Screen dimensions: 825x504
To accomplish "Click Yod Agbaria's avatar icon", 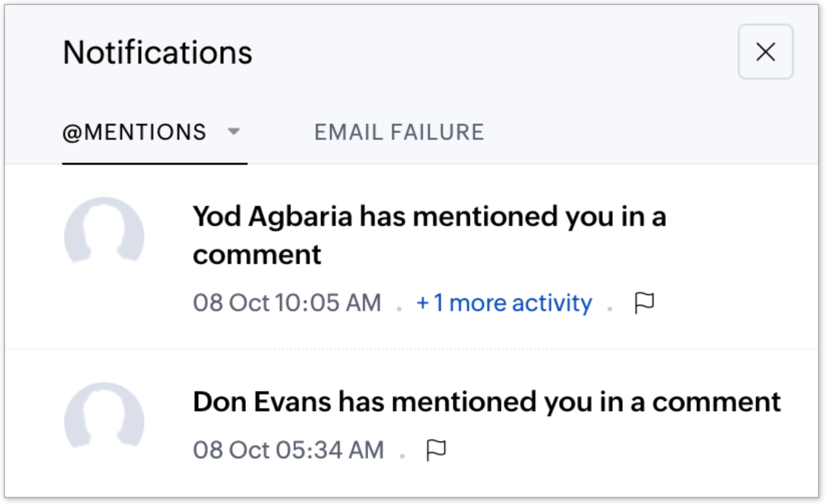I will (104, 231).
